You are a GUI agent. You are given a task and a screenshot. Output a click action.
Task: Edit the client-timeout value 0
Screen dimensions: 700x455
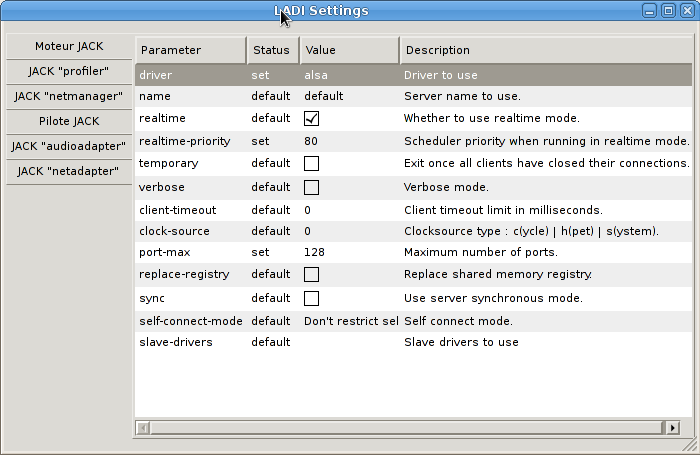[x=307, y=210]
